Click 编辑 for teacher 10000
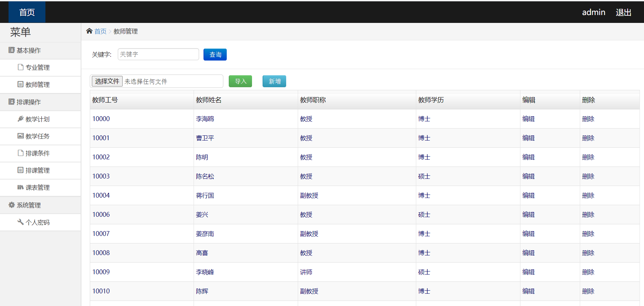This screenshot has width=644, height=306. click(x=528, y=119)
